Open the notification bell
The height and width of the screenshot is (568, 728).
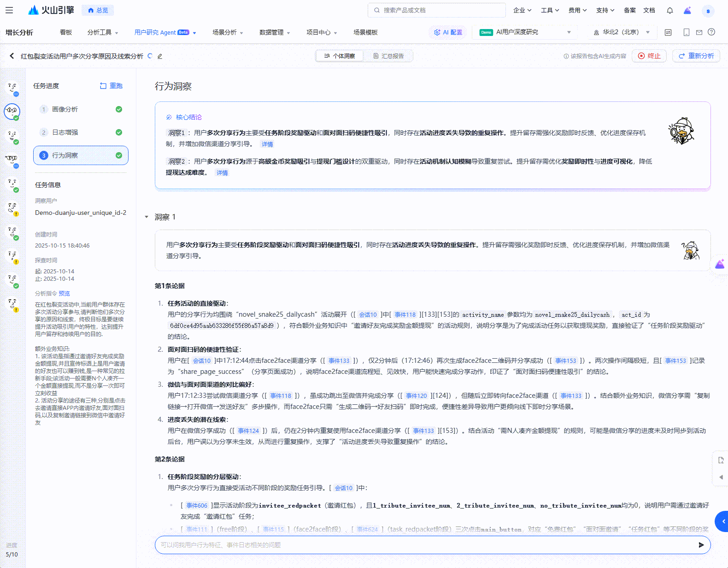(x=670, y=10)
